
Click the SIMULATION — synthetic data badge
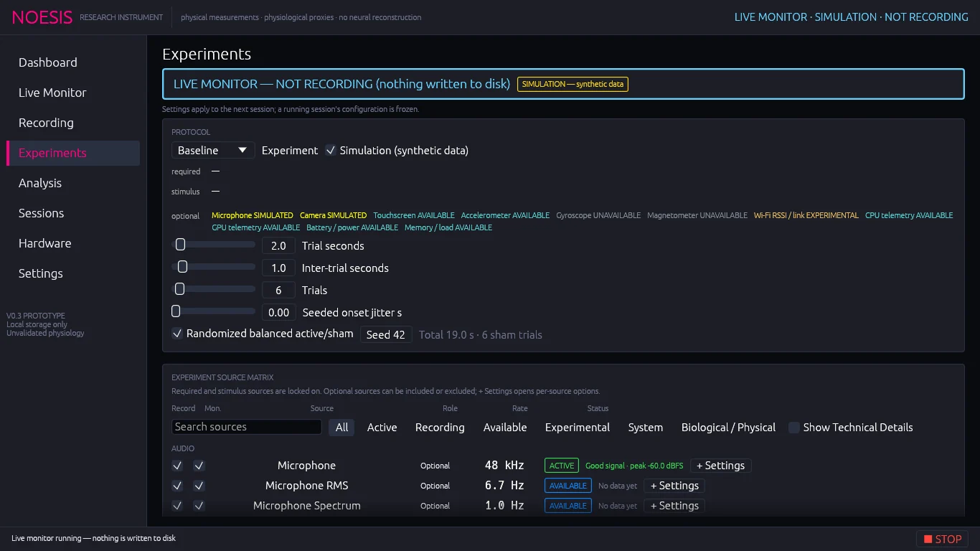573,84
